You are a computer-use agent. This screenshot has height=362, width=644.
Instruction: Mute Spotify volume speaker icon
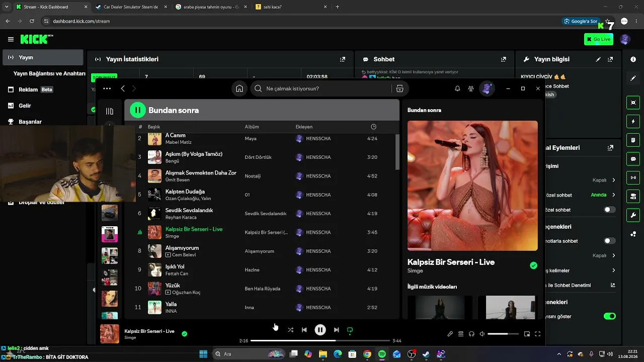click(482, 334)
